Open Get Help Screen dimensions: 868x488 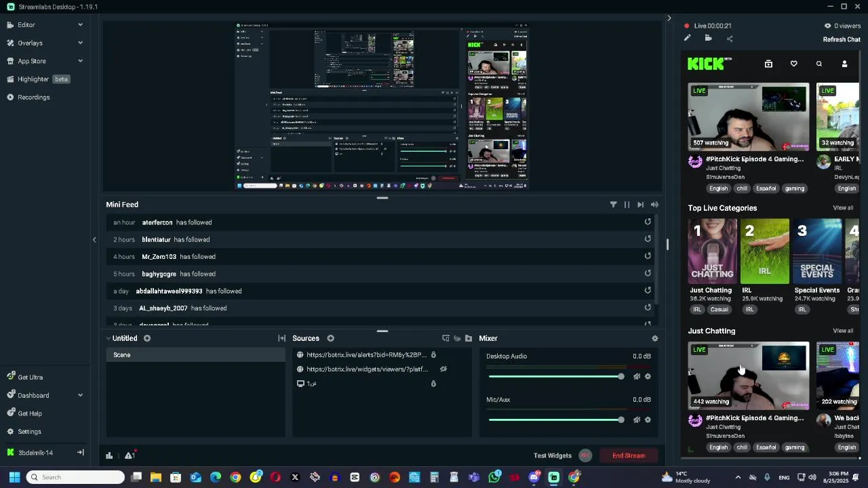point(30,413)
